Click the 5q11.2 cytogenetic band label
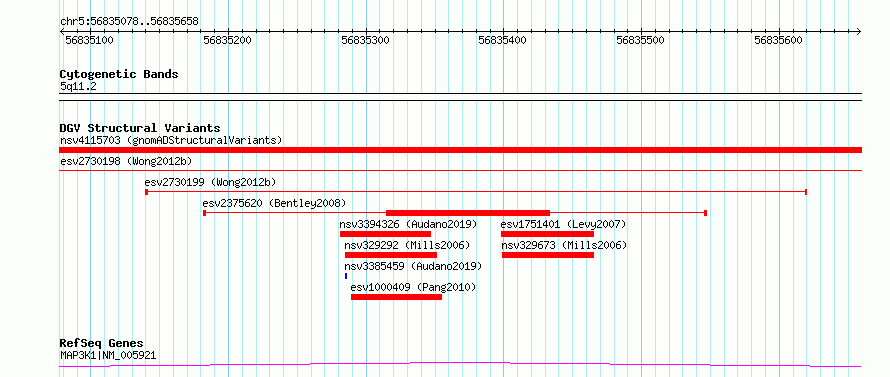 pos(74,87)
